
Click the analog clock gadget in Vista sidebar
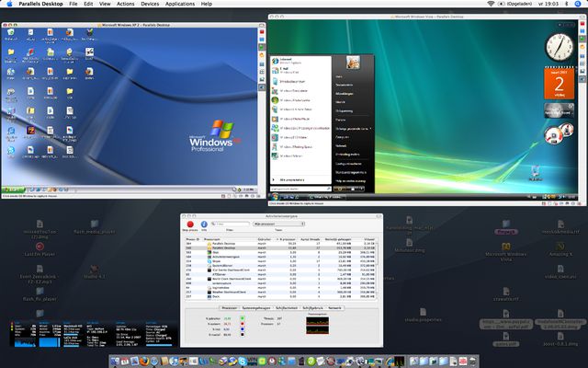click(x=560, y=47)
